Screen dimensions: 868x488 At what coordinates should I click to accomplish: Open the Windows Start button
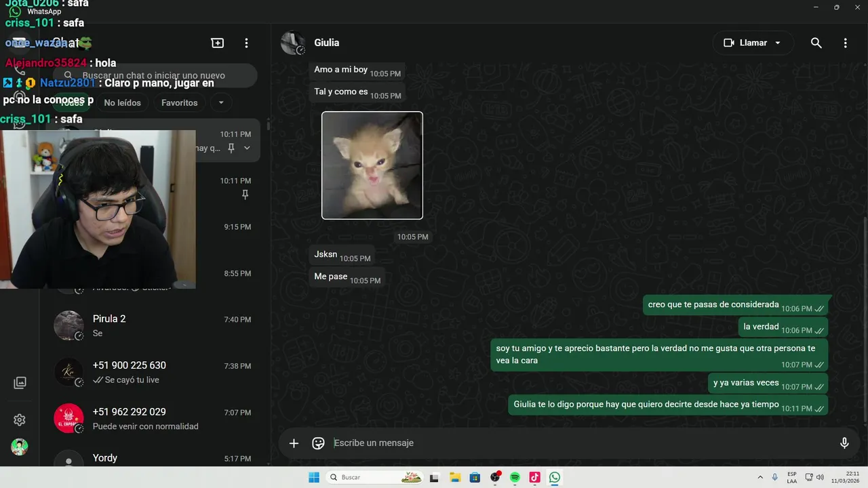click(314, 477)
